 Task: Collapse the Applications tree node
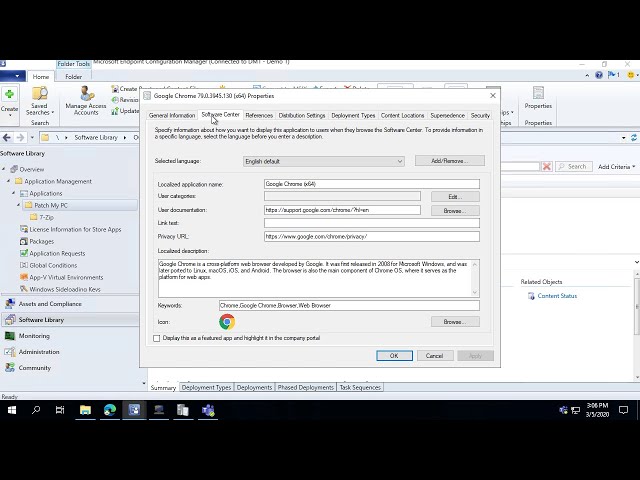click(x=13, y=193)
